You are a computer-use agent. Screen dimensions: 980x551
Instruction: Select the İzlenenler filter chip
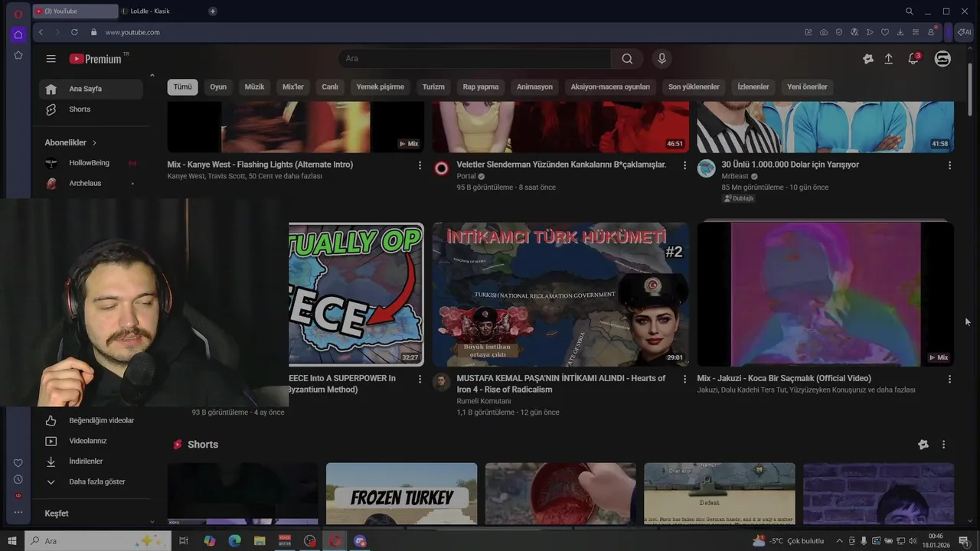(x=753, y=87)
